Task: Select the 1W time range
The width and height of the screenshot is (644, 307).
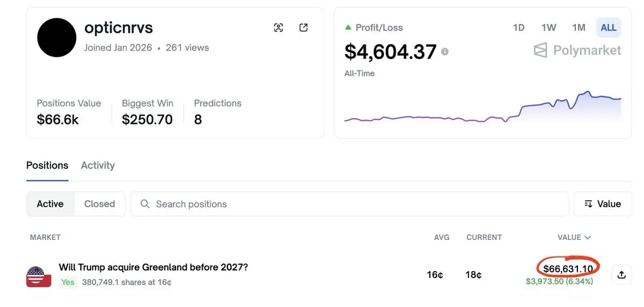Action: pyautogui.click(x=548, y=27)
